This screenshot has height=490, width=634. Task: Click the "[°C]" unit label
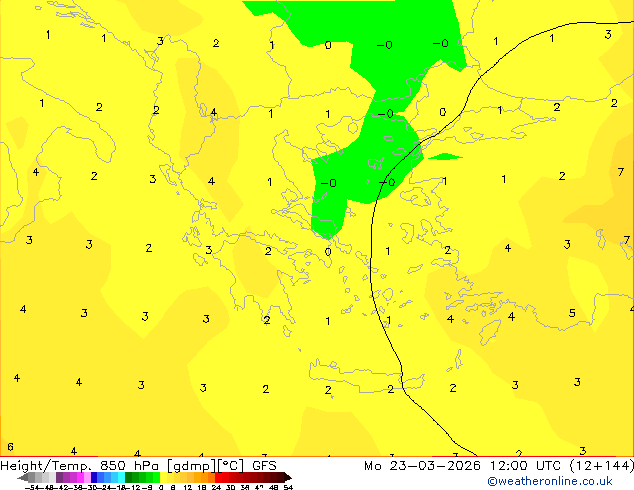point(231,466)
